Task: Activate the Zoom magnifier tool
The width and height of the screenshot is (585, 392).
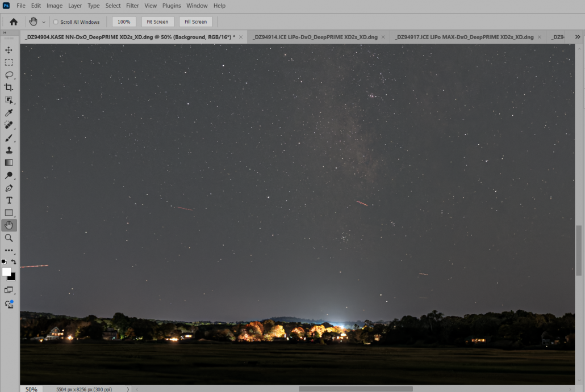Action: (9, 238)
